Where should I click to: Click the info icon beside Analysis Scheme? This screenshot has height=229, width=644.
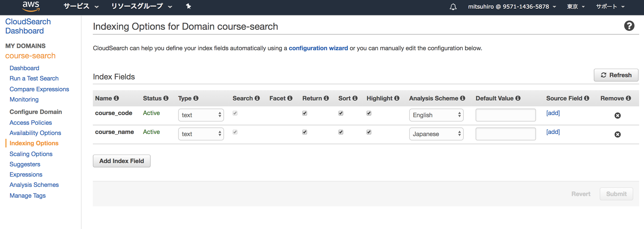pyautogui.click(x=463, y=98)
